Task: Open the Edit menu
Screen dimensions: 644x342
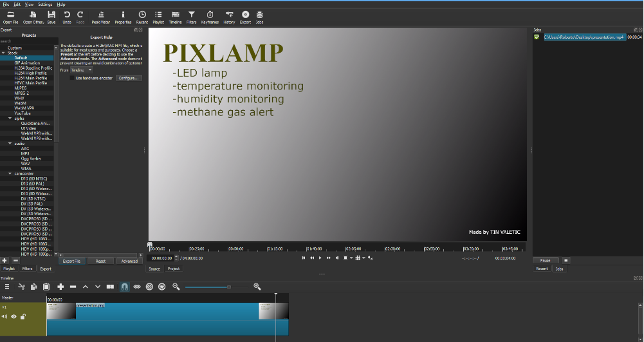Action: 17,5
